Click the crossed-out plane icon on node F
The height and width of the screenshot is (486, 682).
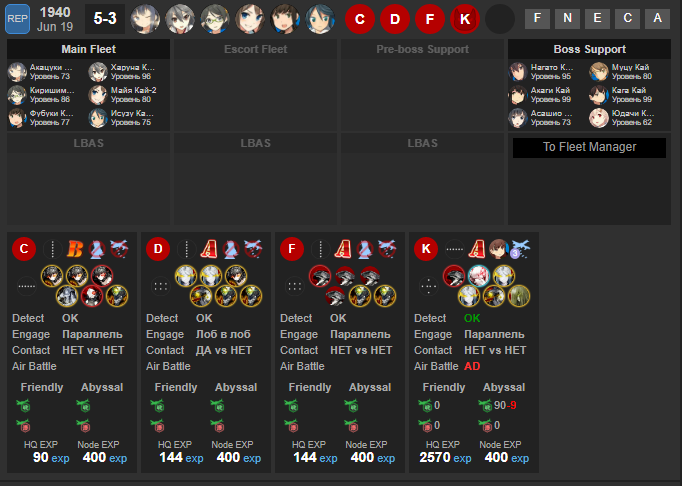[387, 249]
